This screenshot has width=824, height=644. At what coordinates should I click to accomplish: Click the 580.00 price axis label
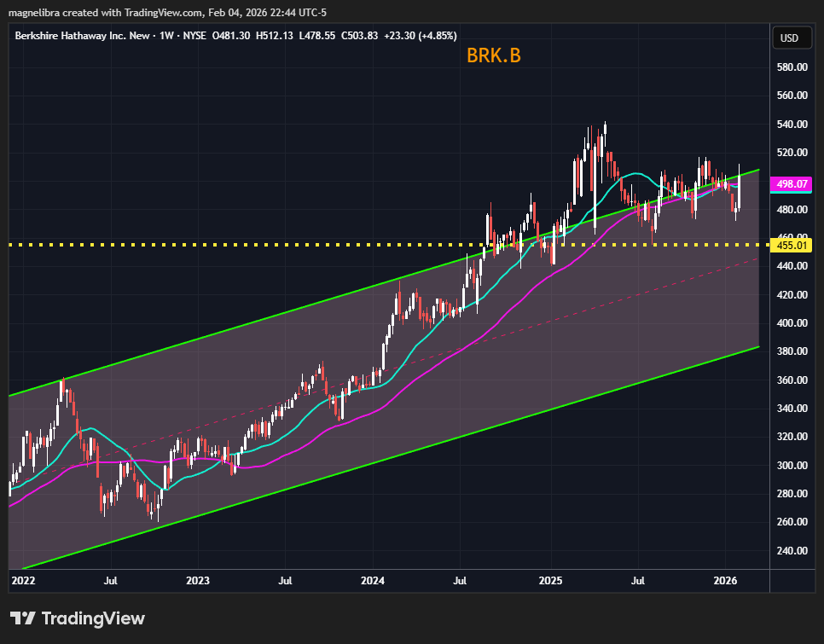(x=792, y=67)
